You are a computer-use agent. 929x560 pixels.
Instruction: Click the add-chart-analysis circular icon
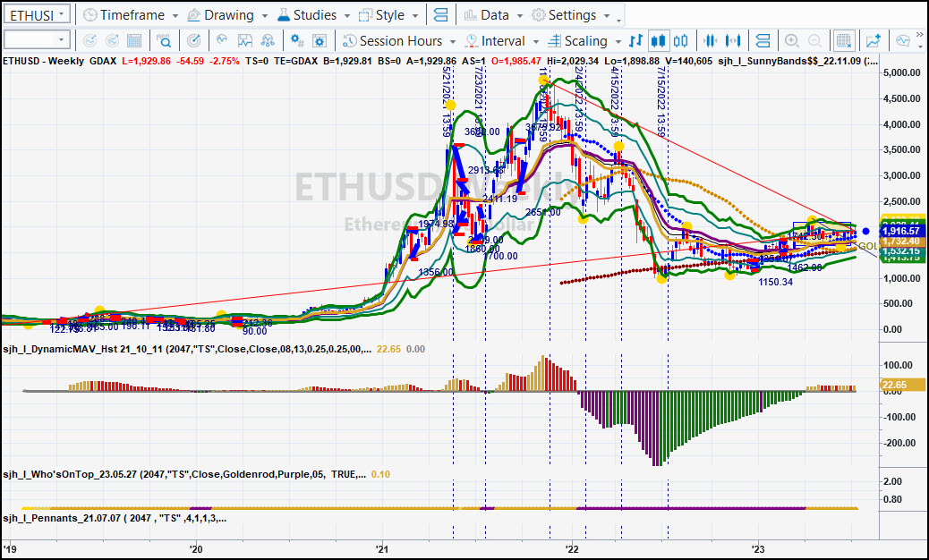(x=90, y=40)
